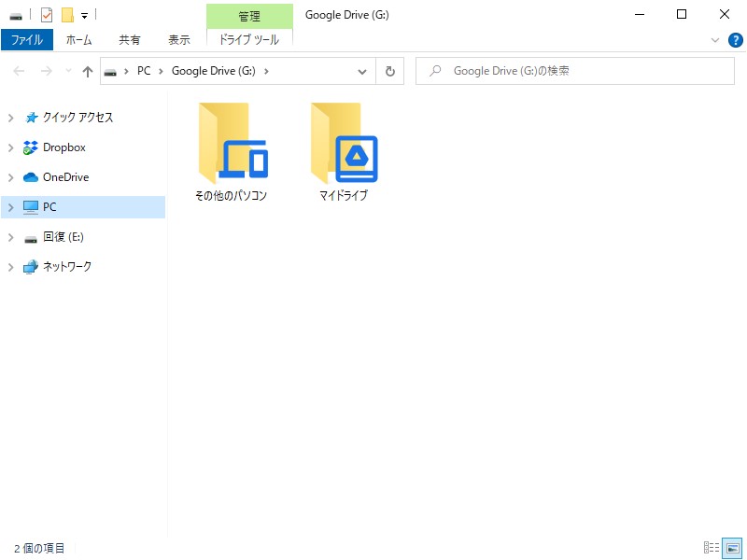The width and height of the screenshot is (747, 560).
Task: Click the search magnifier icon
Action: (434, 71)
